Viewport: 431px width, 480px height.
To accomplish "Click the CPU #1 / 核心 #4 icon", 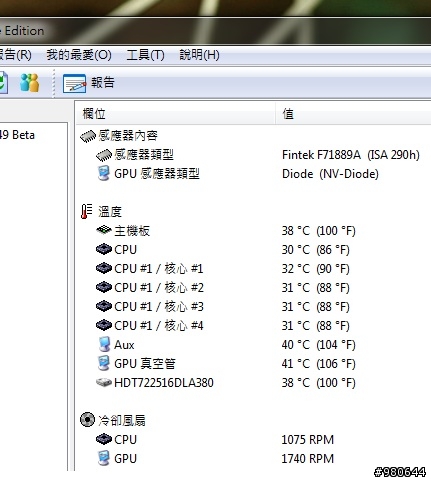I will (x=104, y=325).
